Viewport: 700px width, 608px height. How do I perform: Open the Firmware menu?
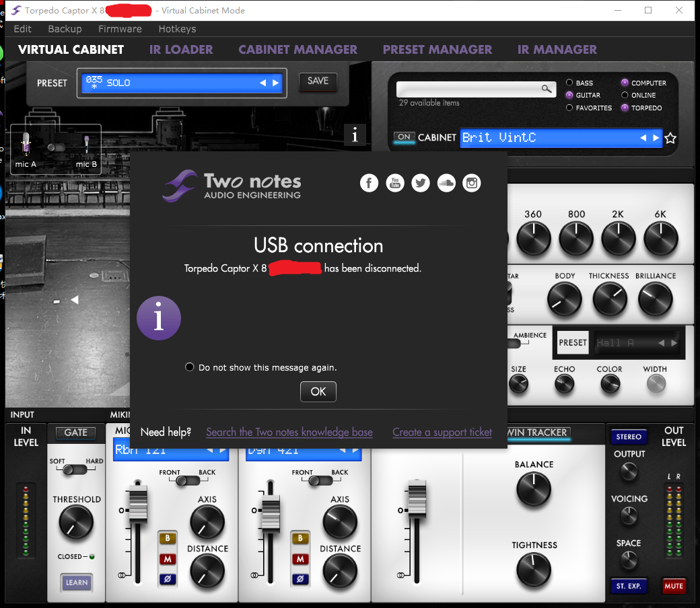click(x=120, y=29)
